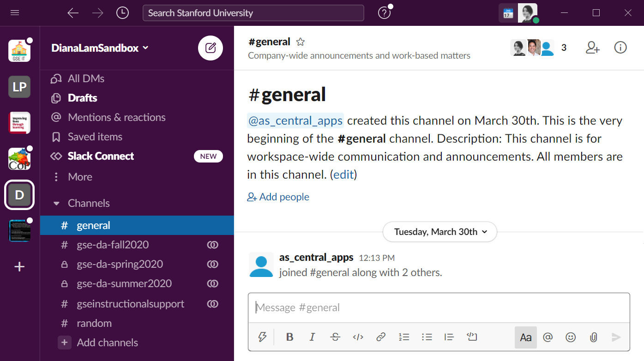Open Mentions & reactions
Screen dimensions: 644x361
coord(116,117)
